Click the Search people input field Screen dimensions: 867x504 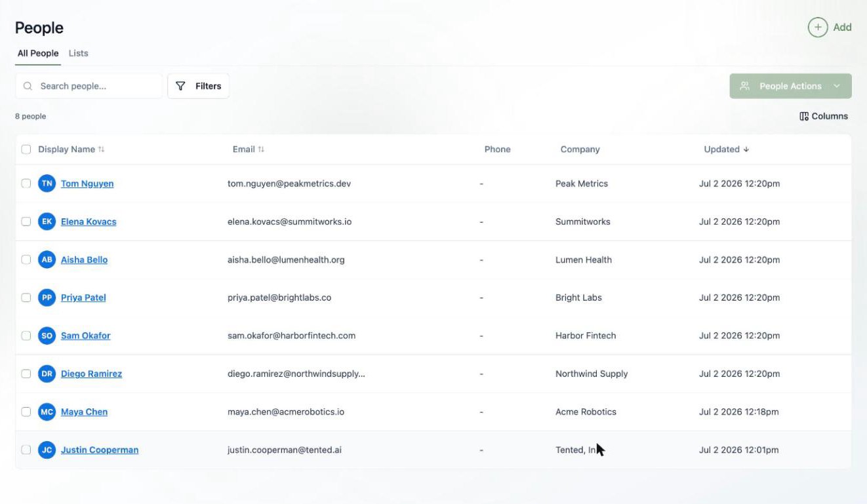click(89, 86)
